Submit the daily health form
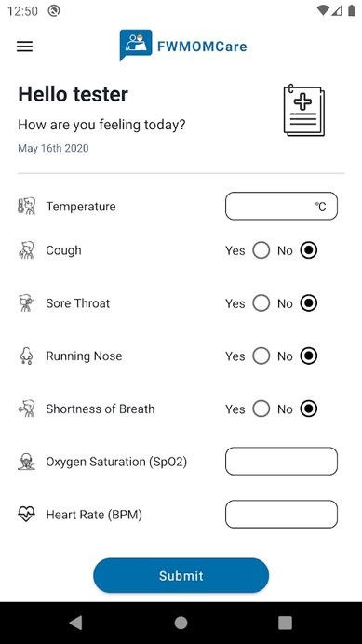Screen dimensions: 362x644 (x=181, y=575)
